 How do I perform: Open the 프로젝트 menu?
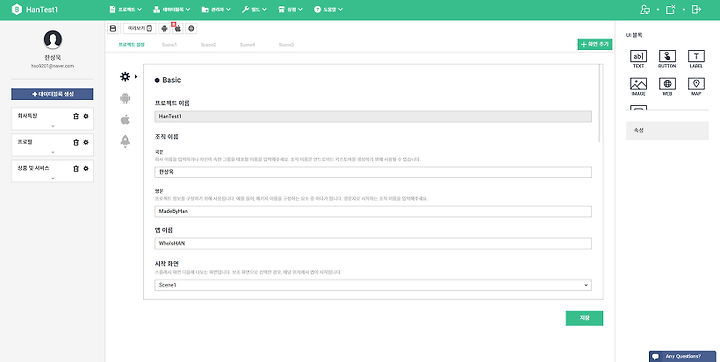(125, 9)
